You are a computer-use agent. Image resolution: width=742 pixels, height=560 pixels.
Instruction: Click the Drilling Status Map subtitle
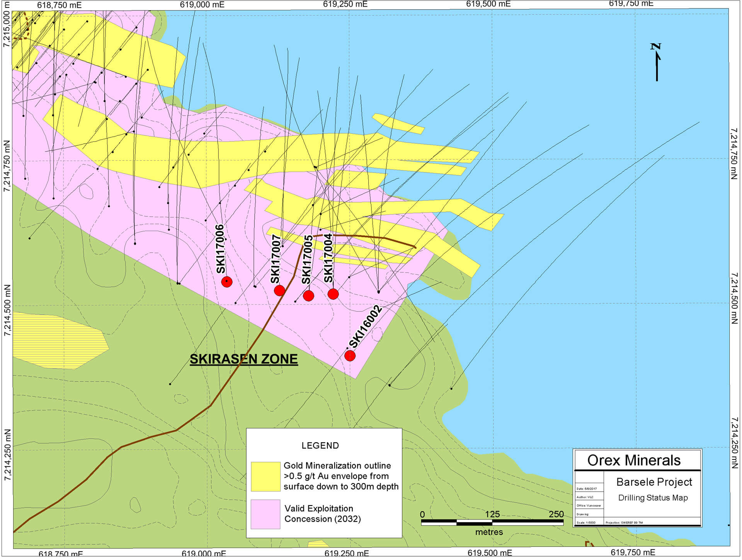pos(653,498)
